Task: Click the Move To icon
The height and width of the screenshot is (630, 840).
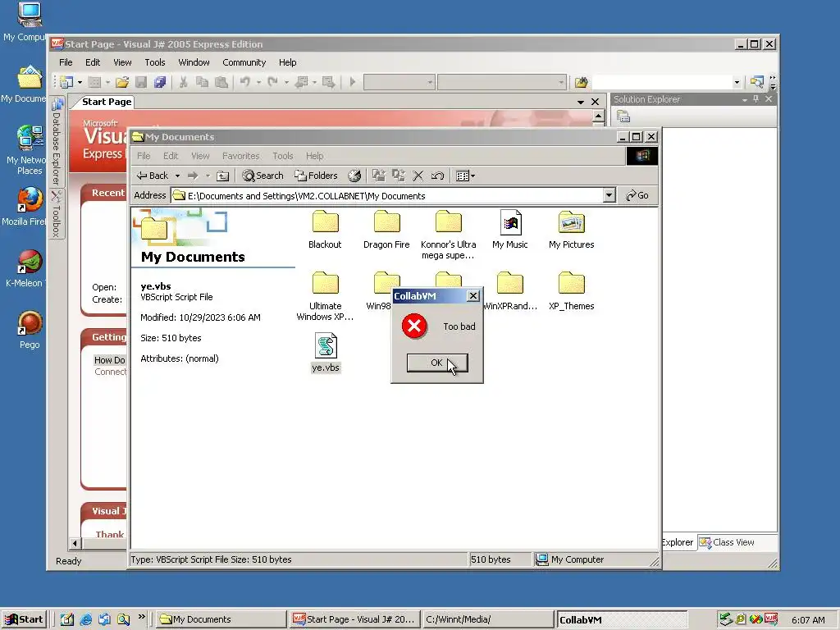Action: point(379,176)
